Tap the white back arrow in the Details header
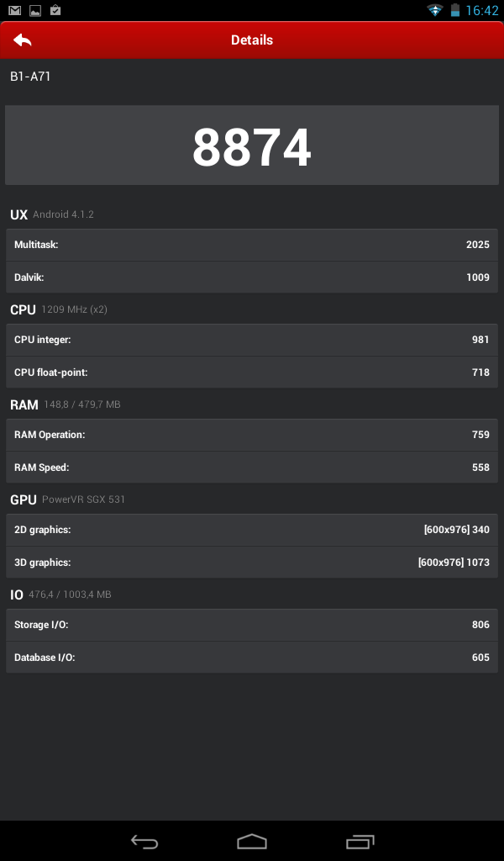The height and width of the screenshot is (861, 504). pos(23,40)
